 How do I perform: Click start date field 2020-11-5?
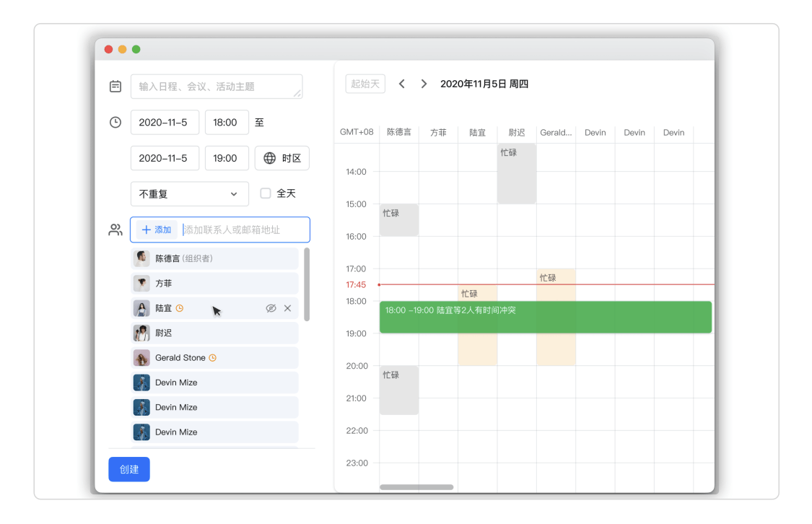pyautogui.click(x=165, y=122)
